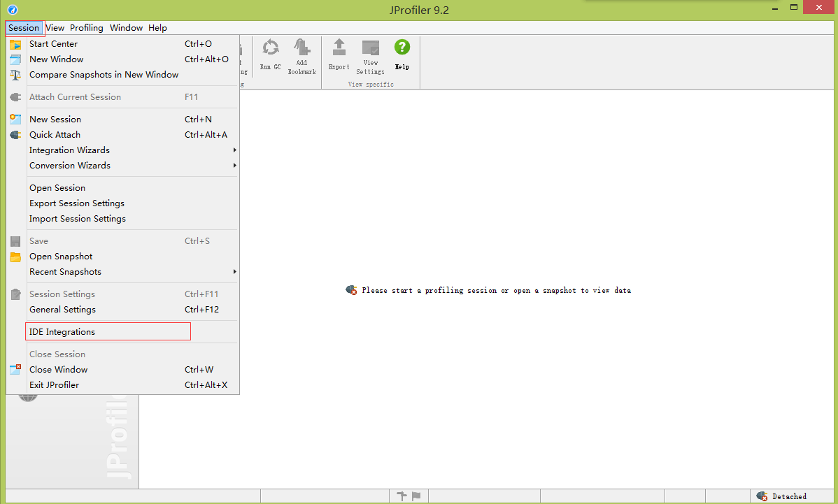
Task: Open the Profiling menu
Action: (x=87, y=28)
